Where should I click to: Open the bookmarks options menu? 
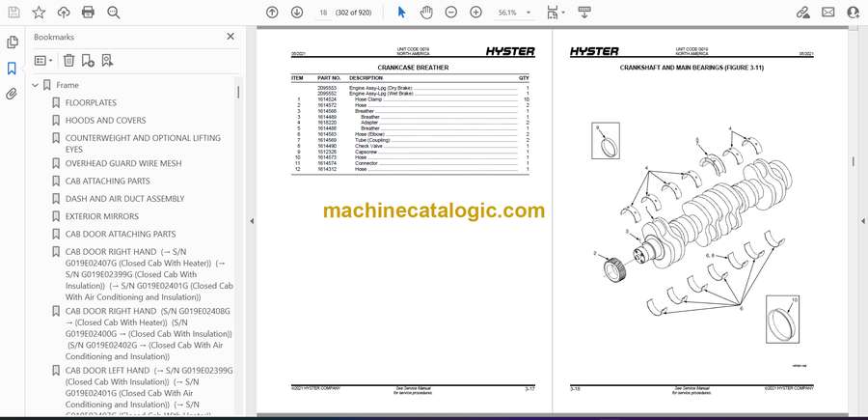tap(43, 61)
